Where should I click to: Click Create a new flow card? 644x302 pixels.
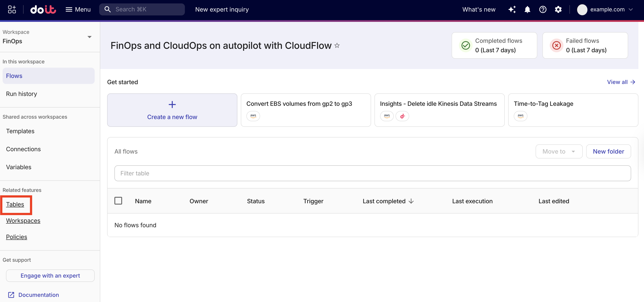[x=172, y=110]
